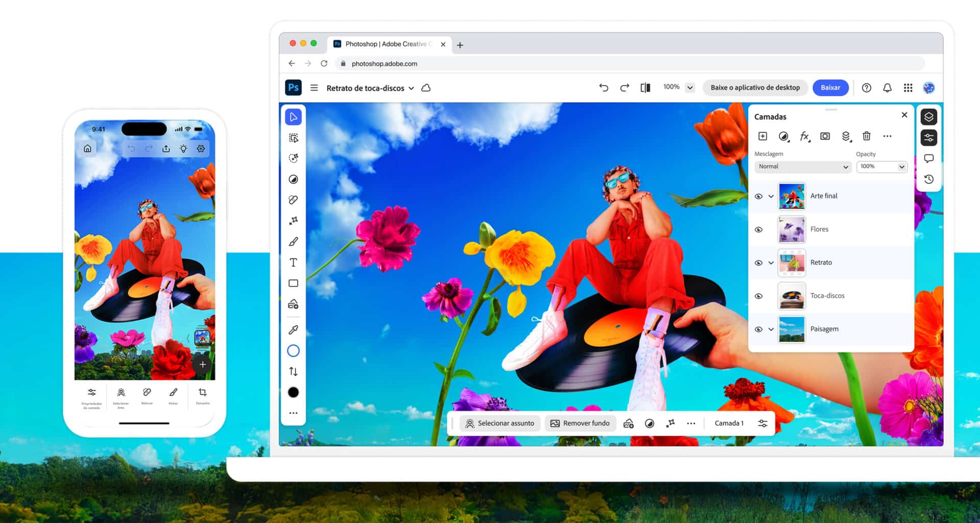This screenshot has height=523, width=980.
Task: Select the Eyedropper tool
Action: click(293, 330)
